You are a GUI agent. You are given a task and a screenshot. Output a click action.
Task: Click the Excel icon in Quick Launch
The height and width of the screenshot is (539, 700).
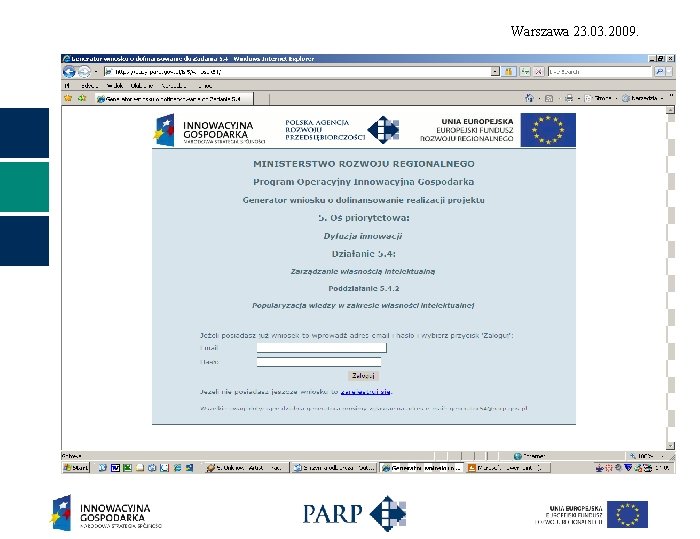pos(127,468)
